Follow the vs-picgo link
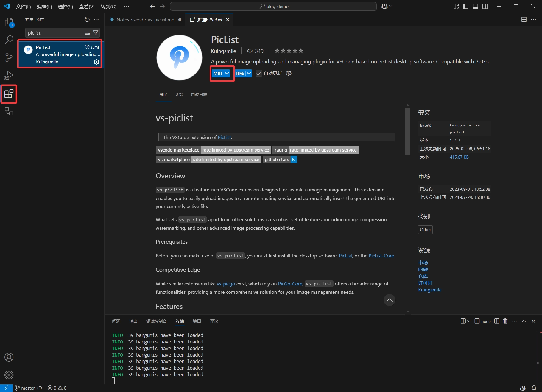This screenshot has width=542, height=392. 226,284
